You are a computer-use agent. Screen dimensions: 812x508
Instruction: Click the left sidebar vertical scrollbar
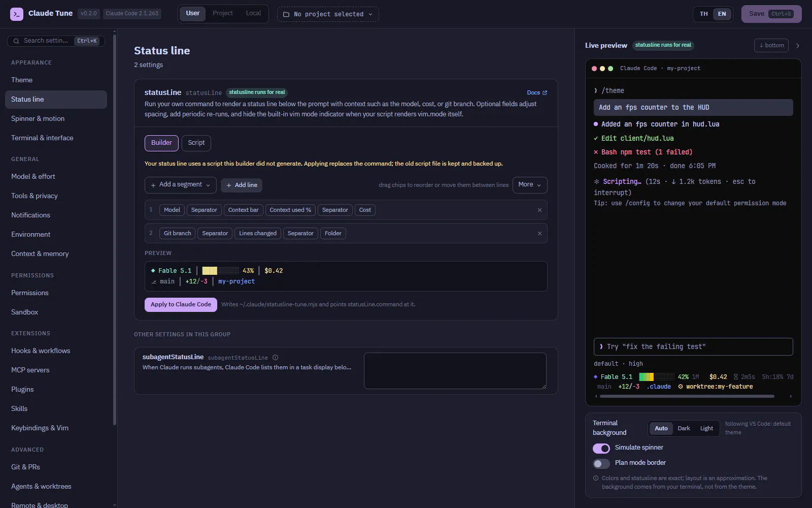tap(115, 230)
